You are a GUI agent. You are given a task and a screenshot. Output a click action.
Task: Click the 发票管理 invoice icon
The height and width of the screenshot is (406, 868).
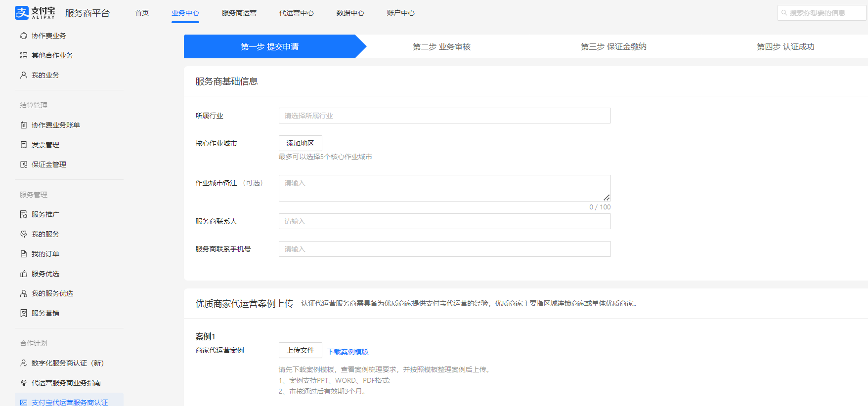point(23,145)
